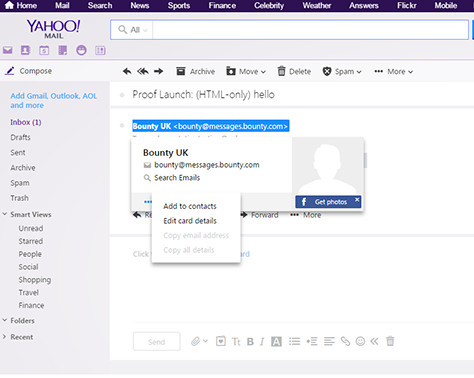474x378 pixels.
Task: Choose Edit card details in the menu
Action: point(190,221)
